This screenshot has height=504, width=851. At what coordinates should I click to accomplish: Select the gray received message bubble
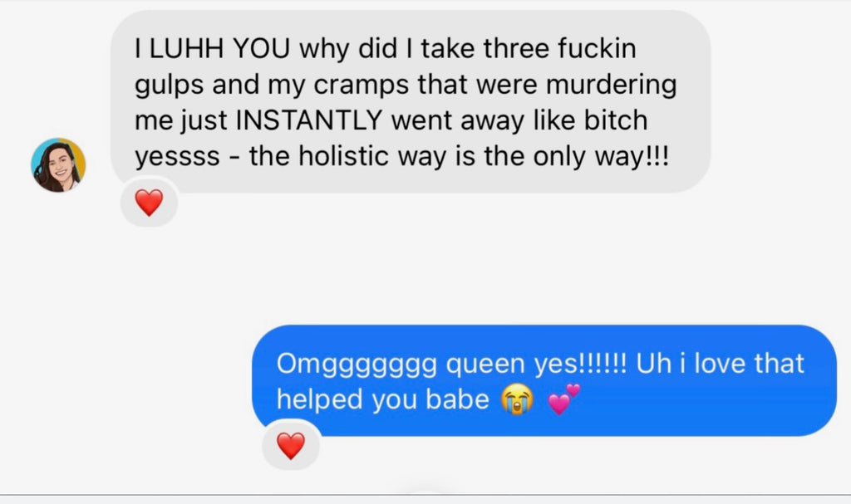(411, 101)
